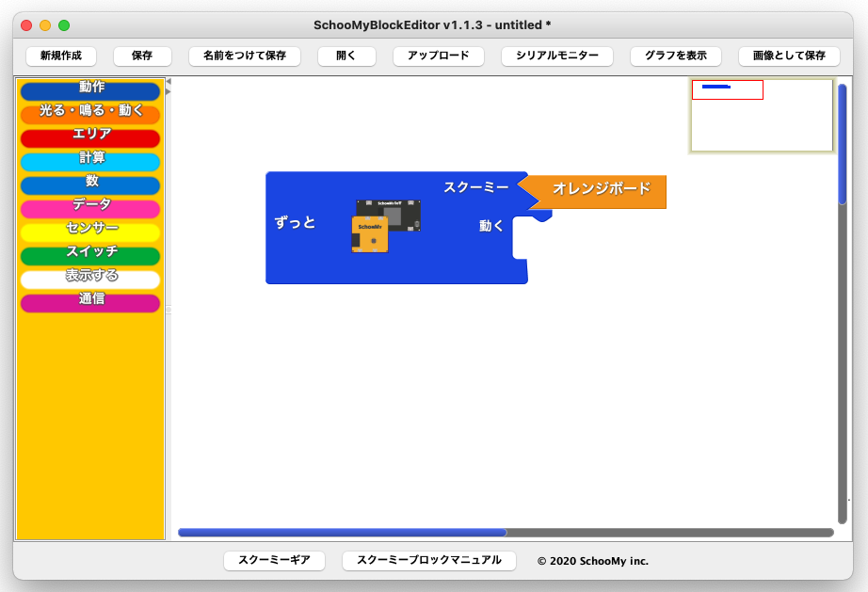Select the 数 category
This screenshot has width=868, height=592.
pyautogui.click(x=90, y=184)
